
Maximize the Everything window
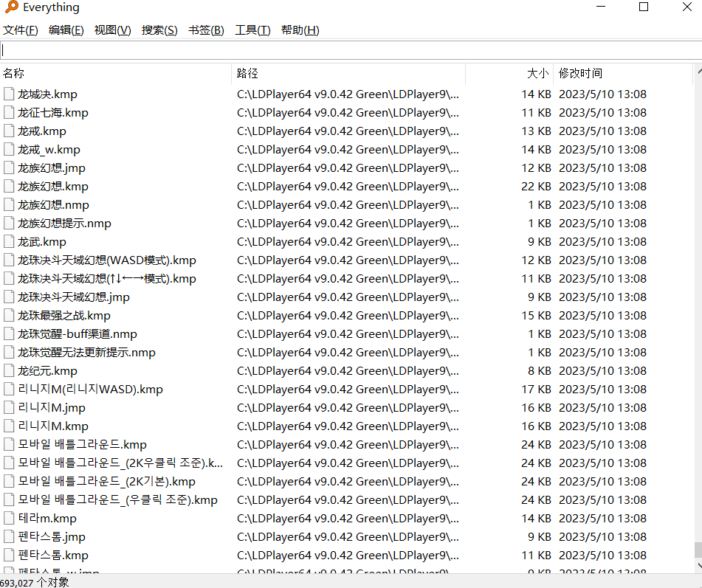pyautogui.click(x=644, y=7)
